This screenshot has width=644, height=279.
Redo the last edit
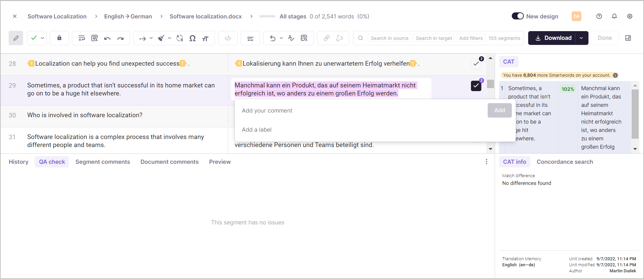[120, 39]
